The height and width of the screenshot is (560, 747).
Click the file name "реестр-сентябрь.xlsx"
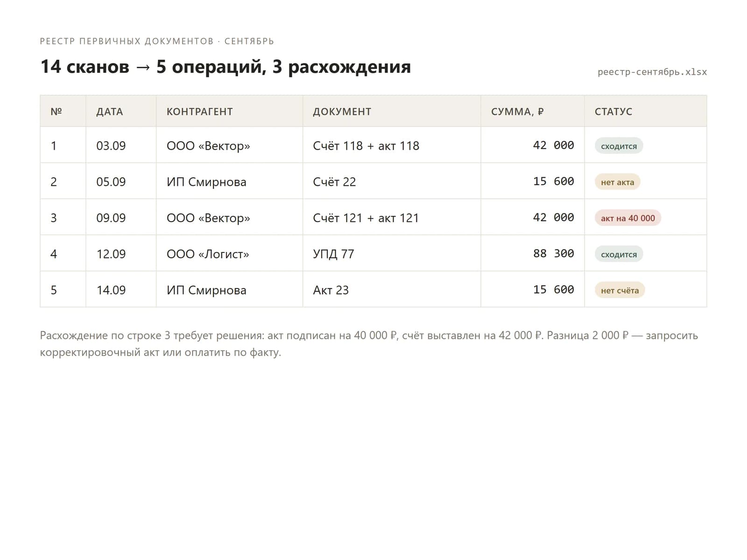pyautogui.click(x=652, y=72)
